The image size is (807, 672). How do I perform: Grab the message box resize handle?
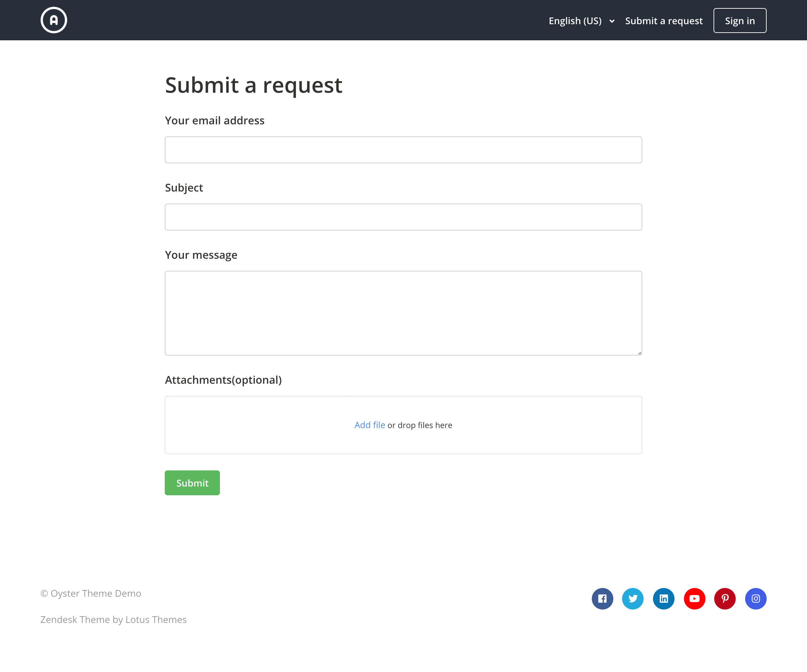[x=640, y=353]
